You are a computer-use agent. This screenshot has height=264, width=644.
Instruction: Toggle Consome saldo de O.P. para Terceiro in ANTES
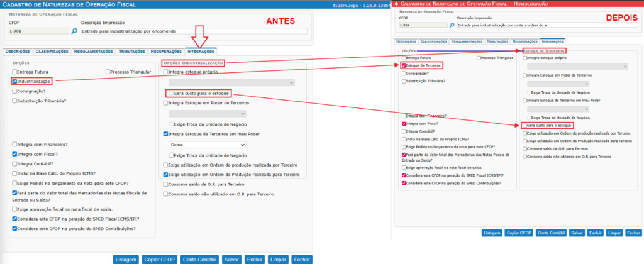coord(165,185)
